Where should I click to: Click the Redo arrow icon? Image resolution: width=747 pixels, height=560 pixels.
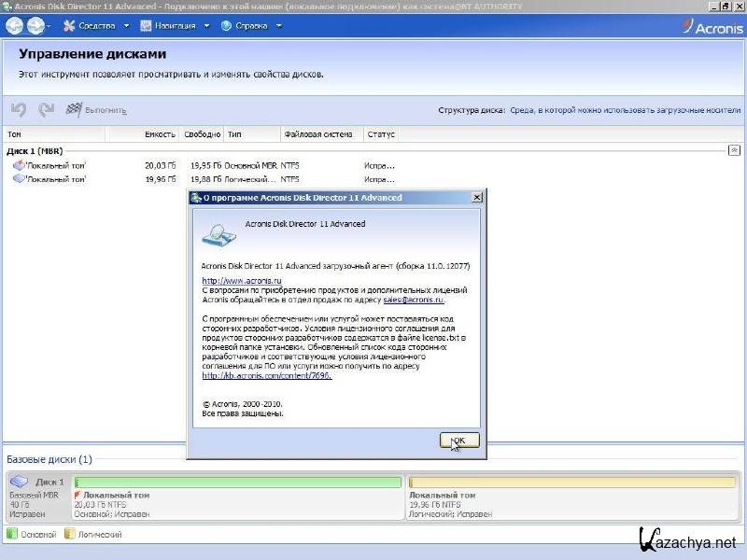[46, 110]
